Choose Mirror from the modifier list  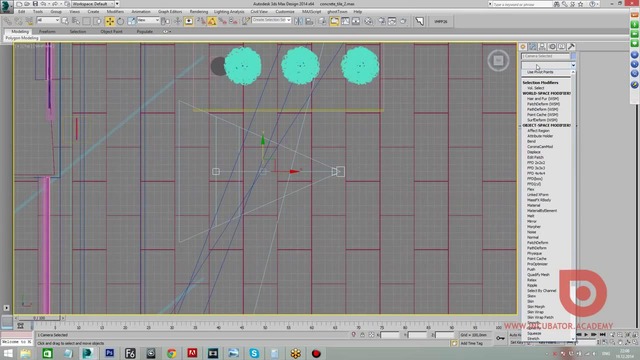click(532, 221)
